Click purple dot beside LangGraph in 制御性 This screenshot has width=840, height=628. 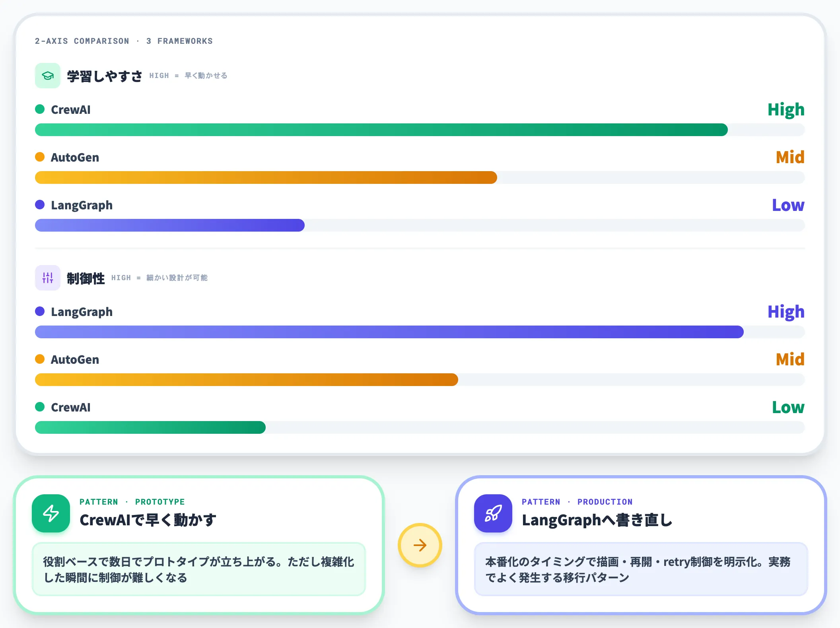(40, 311)
